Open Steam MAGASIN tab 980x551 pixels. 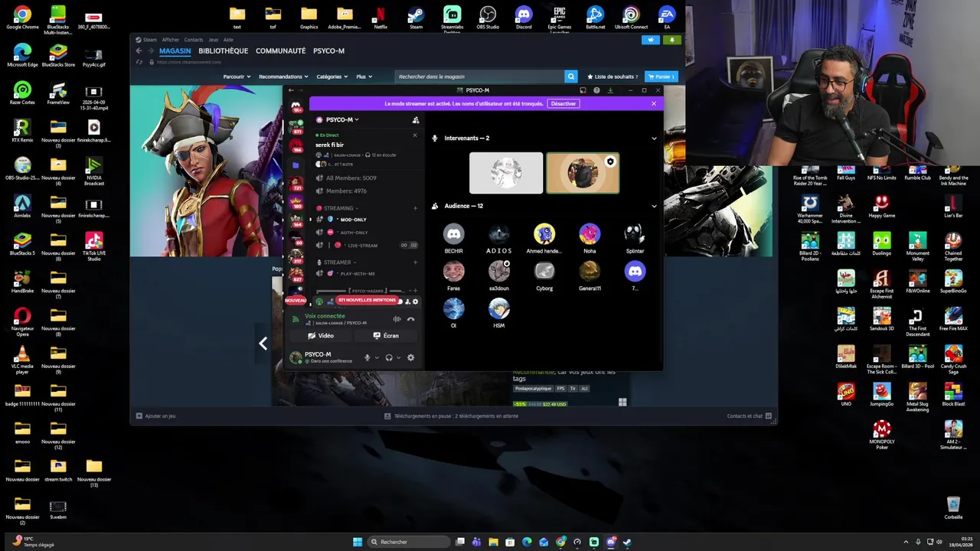coord(175,51)
